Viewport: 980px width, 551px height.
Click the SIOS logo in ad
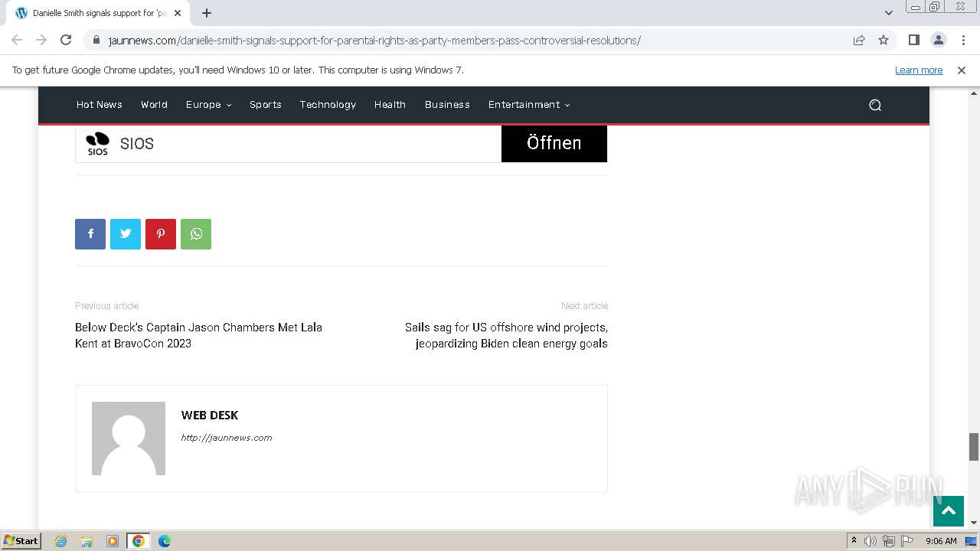coord(97,143)
